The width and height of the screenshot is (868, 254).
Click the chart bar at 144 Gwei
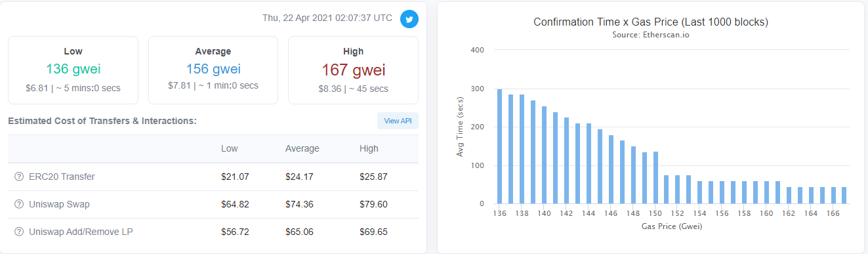click(x=589, y=163)
